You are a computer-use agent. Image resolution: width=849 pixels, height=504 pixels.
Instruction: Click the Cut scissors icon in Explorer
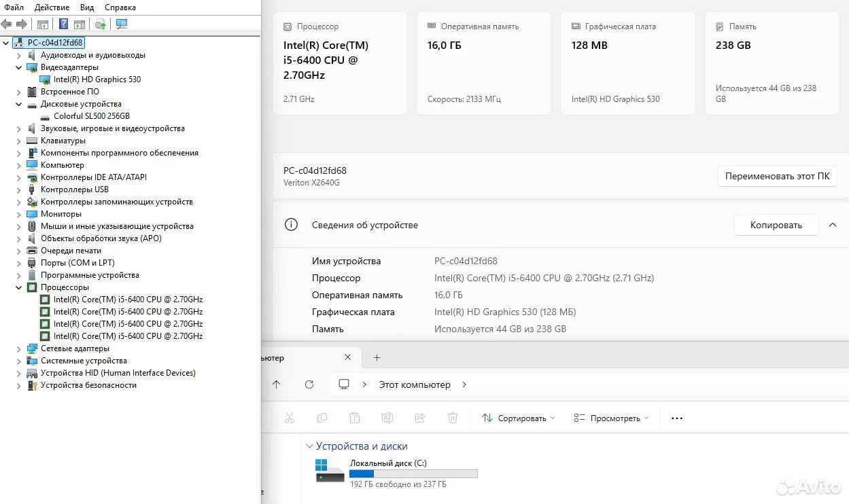click(x=290, y=418)
